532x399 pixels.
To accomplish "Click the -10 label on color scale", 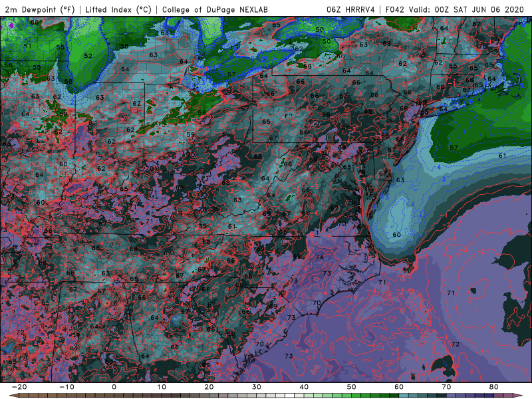I will 66,387.
